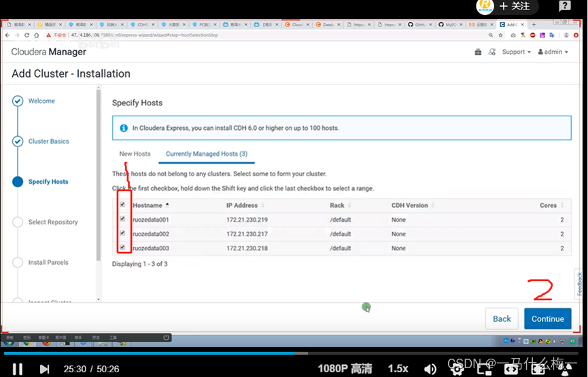588x377 pixels.
Task: Click the ruozedata003 hostname cell
Action: 151,248
